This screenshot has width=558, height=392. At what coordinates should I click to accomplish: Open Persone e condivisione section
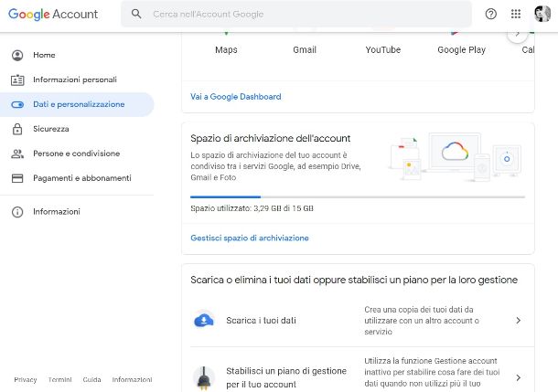(x=77, y=154)
